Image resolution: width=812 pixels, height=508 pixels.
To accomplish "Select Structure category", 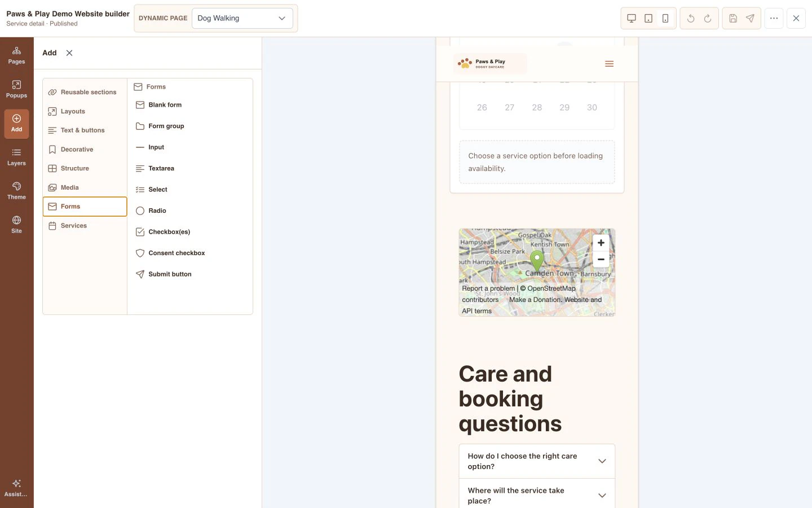I will coord(85,169).
